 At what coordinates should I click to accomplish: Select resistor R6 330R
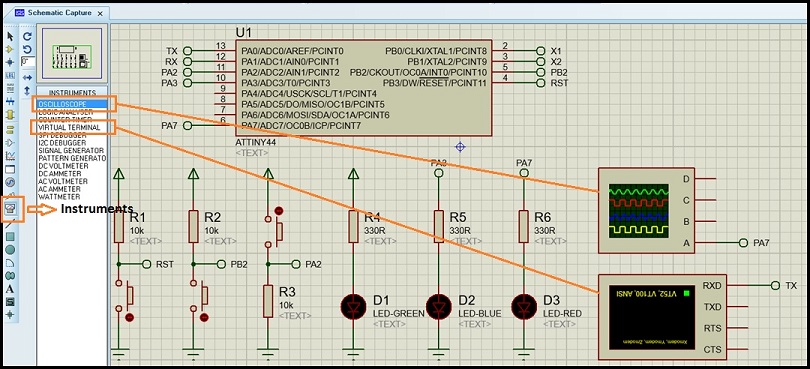(524, 226)
